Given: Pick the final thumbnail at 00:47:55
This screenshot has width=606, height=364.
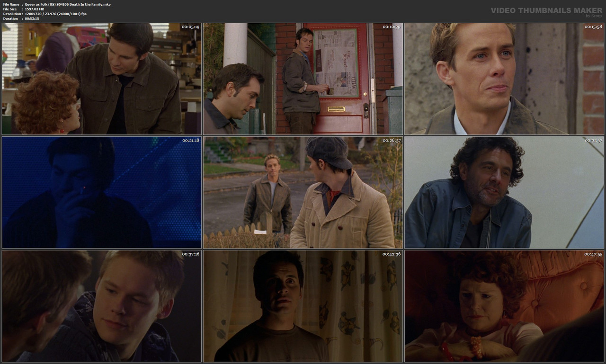Looking at the screenshot, I should click(504, 306).
